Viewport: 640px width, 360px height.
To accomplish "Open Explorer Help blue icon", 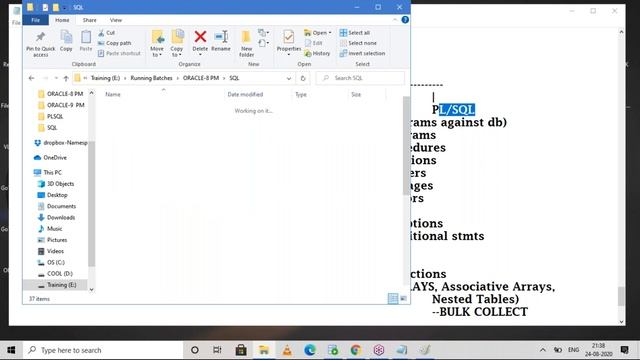I will pos(405,20).
